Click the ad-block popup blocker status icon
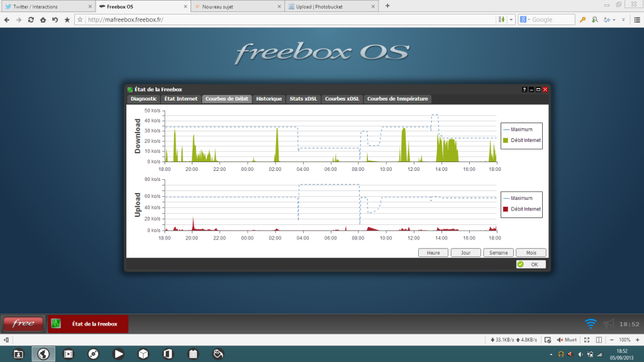The height and width of the screenshot is (362, 644). pyautogui.click(x=548, y=340)
